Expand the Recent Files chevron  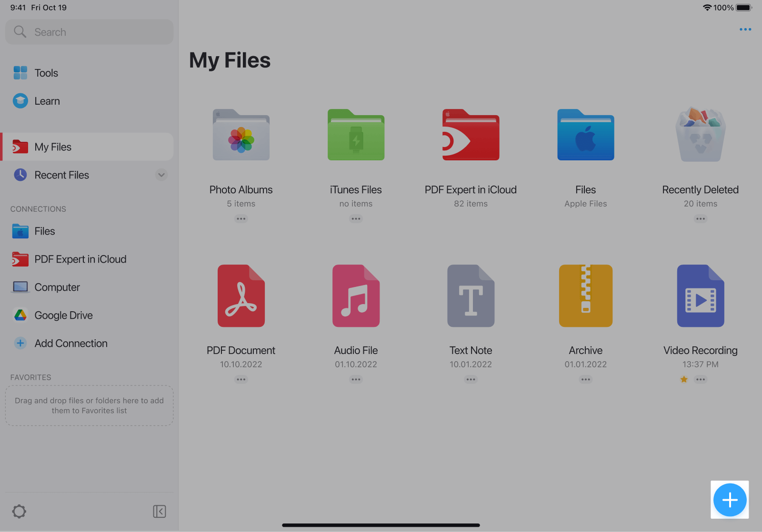tap(161, 175)
